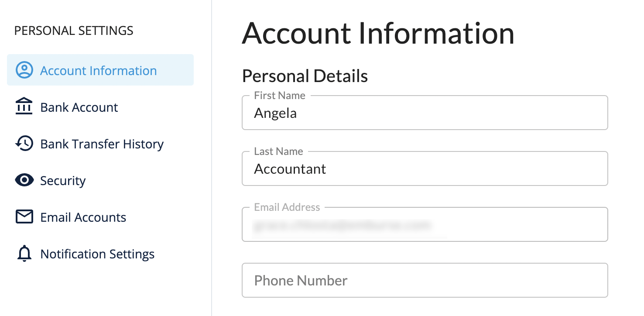
Task: Click the Bank Transfer History clock icon
Action: click(x=24, y=144)
